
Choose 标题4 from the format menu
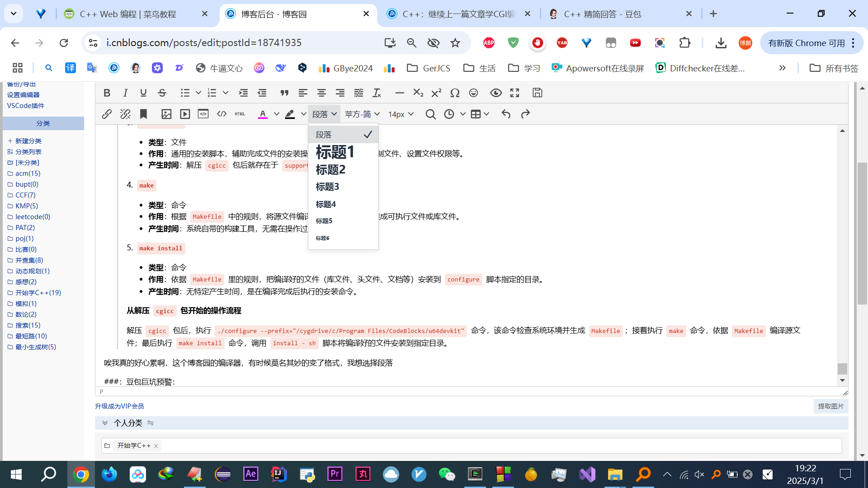[343, 204]
